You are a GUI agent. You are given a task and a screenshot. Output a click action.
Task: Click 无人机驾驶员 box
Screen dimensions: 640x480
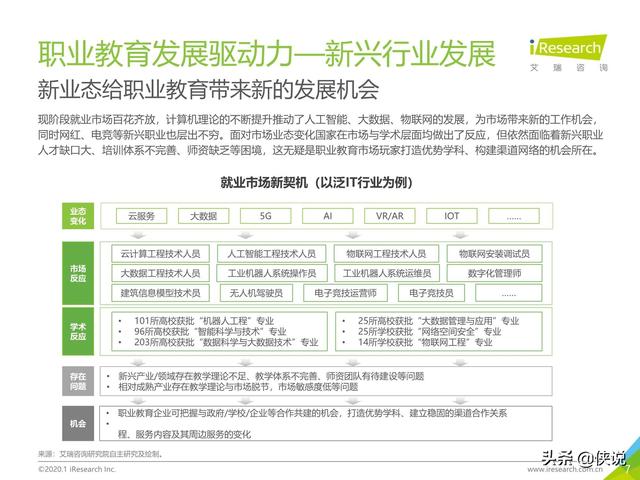point(256,293)
